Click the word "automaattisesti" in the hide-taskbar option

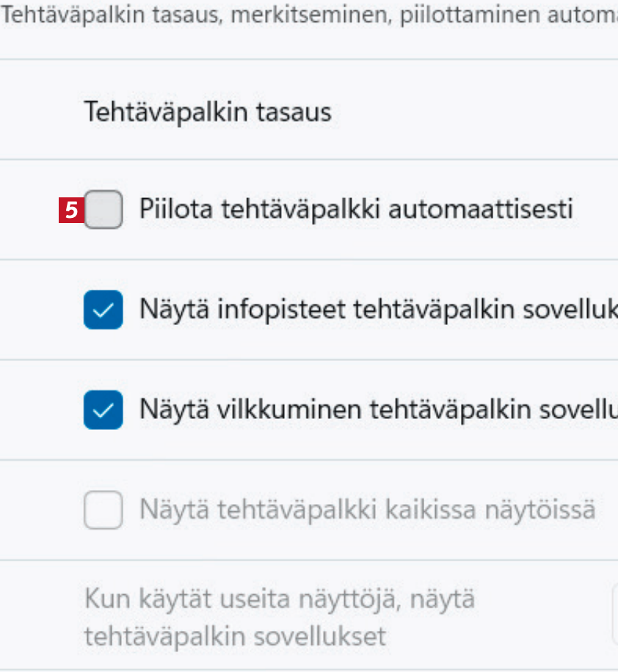coord(480,210)
